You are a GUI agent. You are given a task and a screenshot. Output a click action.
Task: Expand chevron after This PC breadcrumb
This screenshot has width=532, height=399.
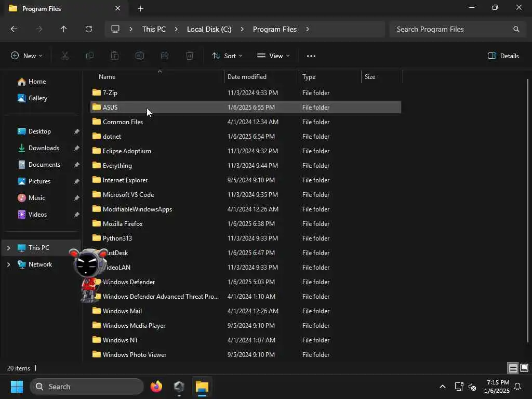click(x=176, y=29)
